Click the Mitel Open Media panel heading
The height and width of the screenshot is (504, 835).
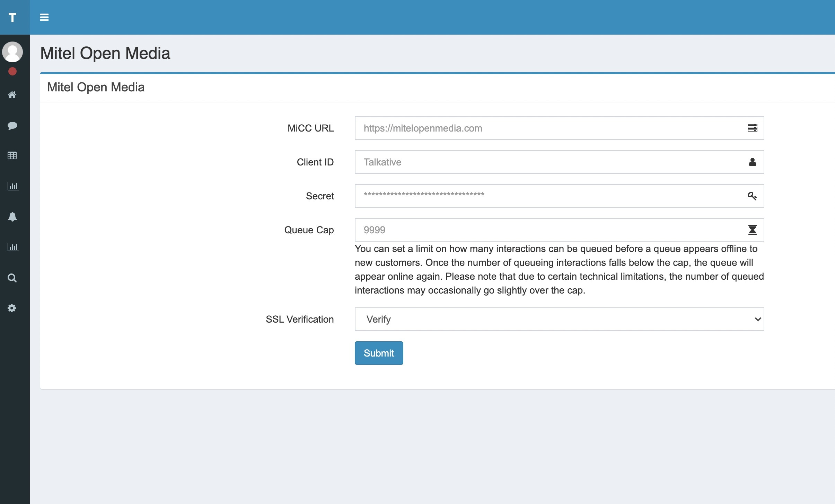click(96, 87)
